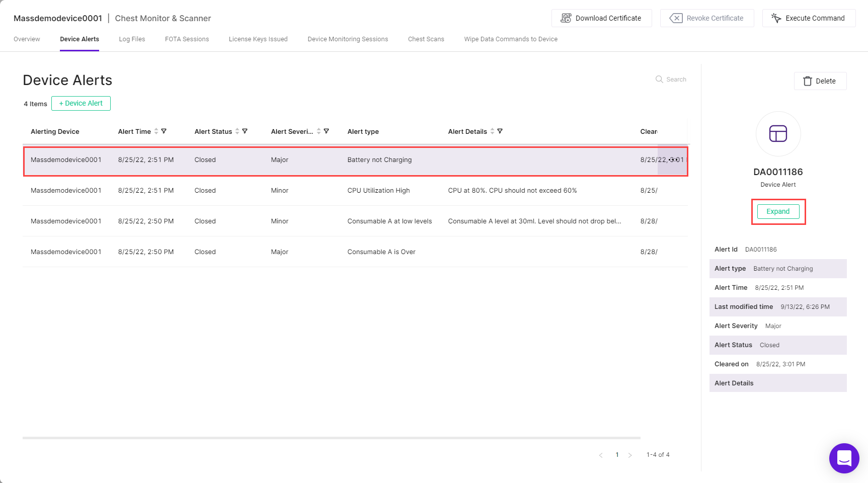
Task: Open Alert Status column filter
Action: pos(245,131)
